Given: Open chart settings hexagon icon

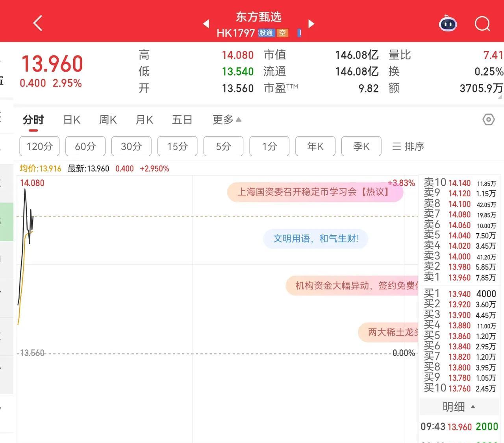Looking at the screenshot, I should (x=488, y=119).
